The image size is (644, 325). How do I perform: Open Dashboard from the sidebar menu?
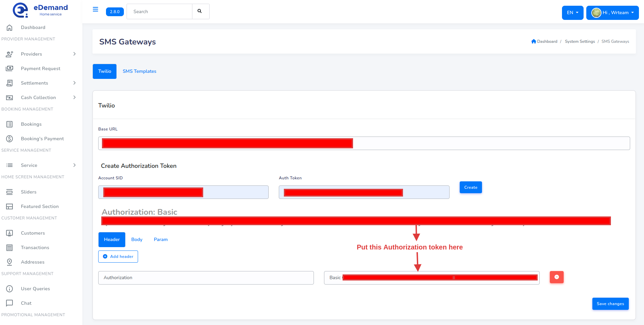click(x=33, y=27)
